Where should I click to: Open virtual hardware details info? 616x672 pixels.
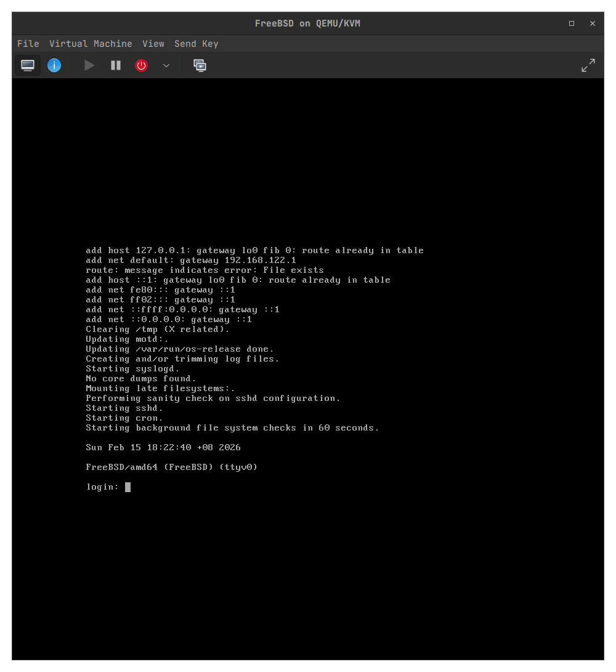[54, 65]
